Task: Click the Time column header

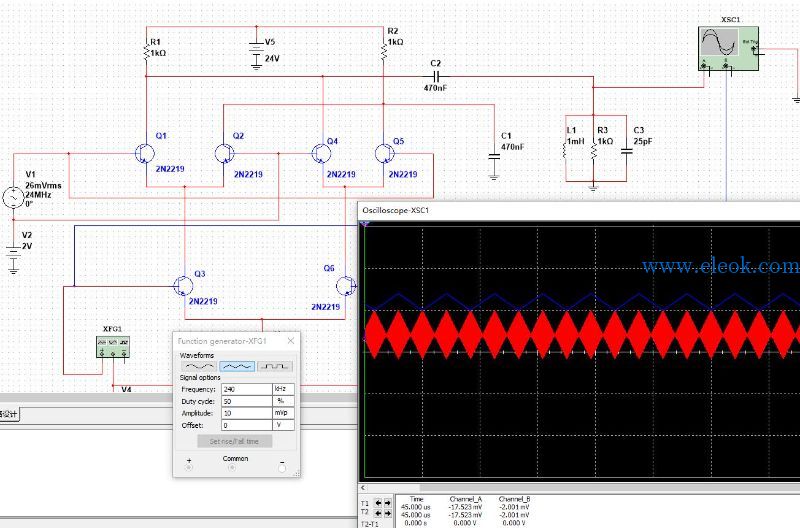Action: coord(416,499)
